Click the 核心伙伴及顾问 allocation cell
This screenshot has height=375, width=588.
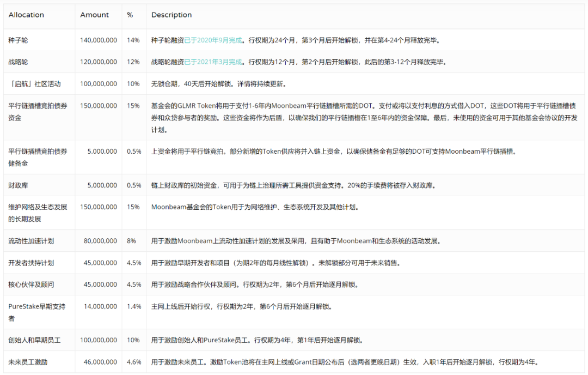(x=31, y=285)
